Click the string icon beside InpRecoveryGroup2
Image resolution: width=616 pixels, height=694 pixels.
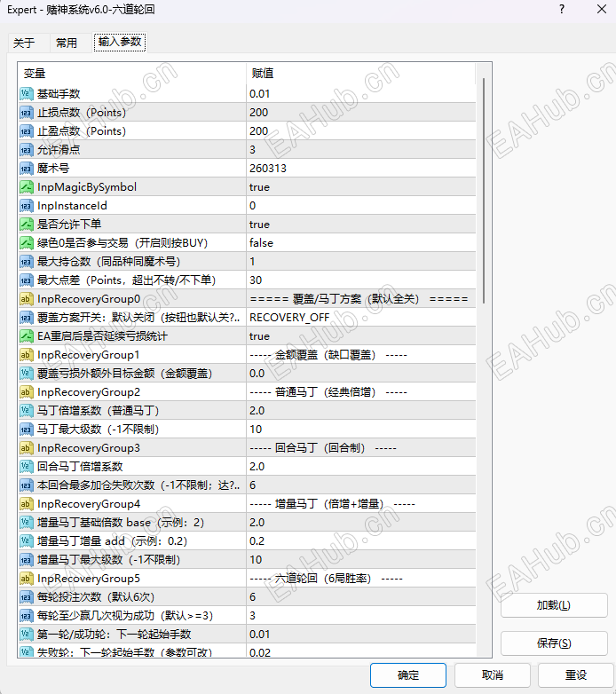click(26, 391)
